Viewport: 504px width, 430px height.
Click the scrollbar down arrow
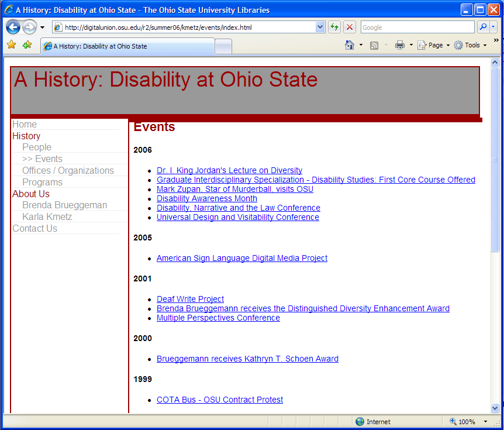[x=495, y=408]
